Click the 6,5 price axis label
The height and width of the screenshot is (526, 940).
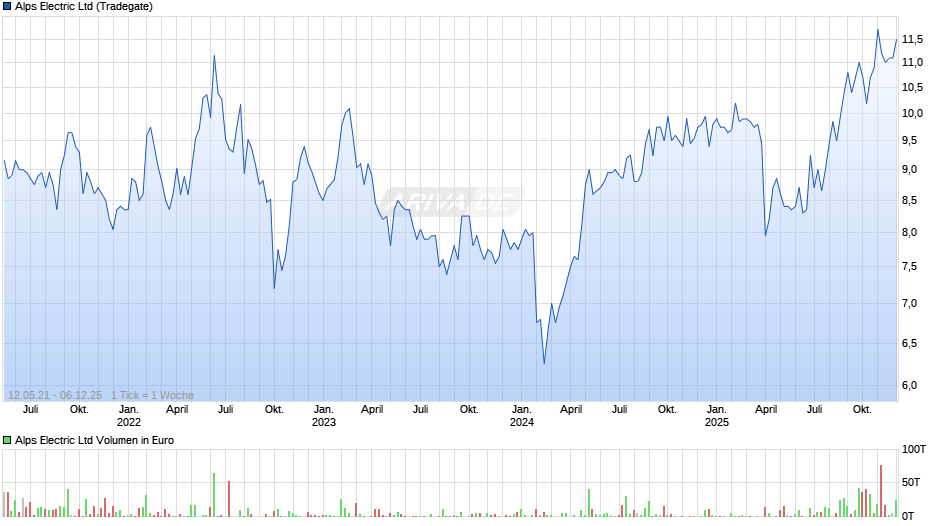click(x=909, y=343)
